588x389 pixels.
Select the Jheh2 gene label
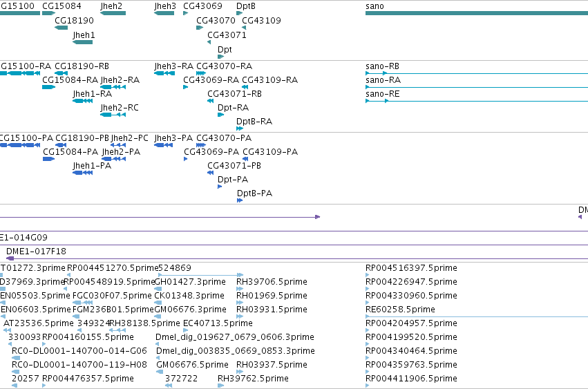pos(111,6)
